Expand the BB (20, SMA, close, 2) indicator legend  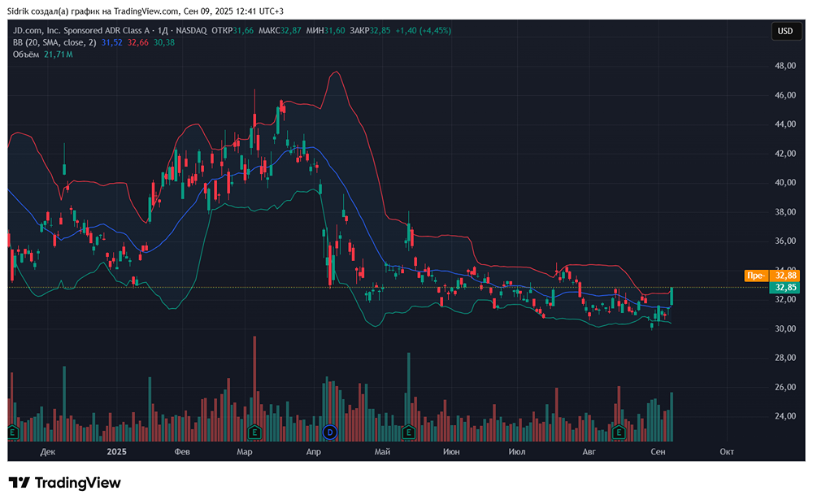pyautogui.click(x=54, y=42)
